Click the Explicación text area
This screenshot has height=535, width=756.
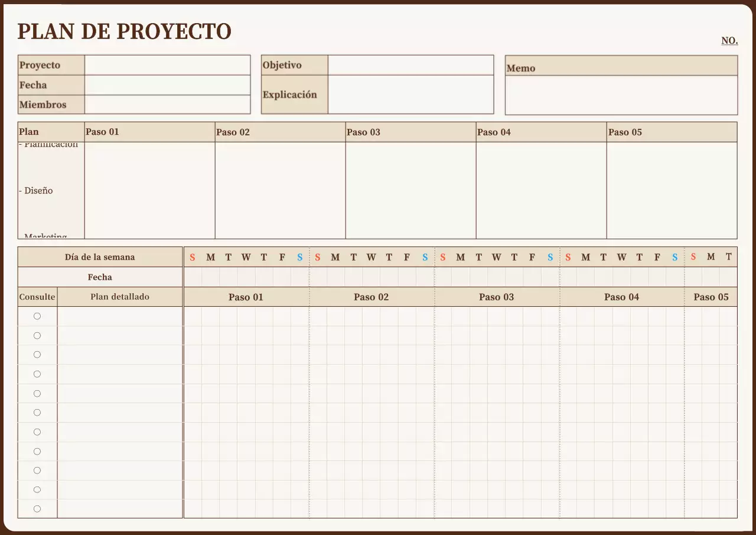410,95
